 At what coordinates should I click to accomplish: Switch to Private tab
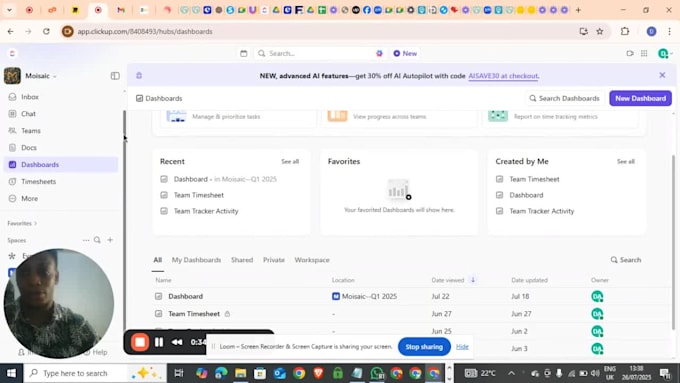pos(274,260)
